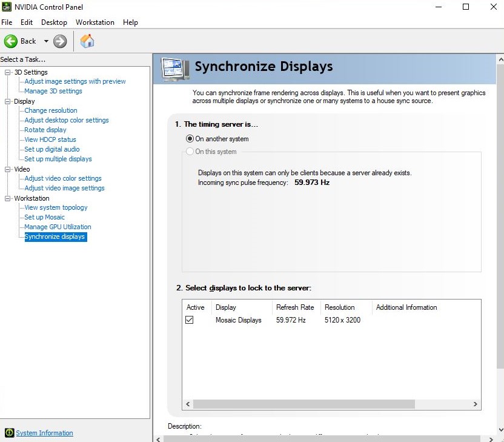
Task: Open the Back history dropdown arrow
Action: pos(46,41)
